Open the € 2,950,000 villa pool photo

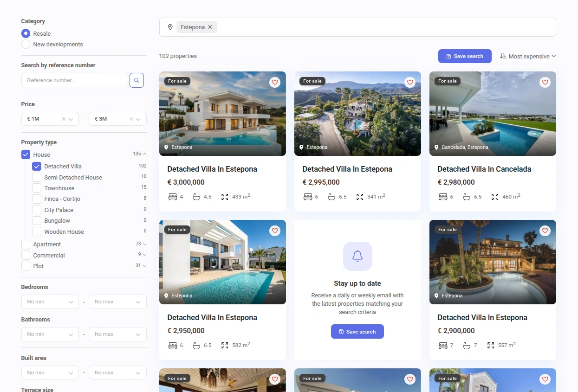[222, 262]
